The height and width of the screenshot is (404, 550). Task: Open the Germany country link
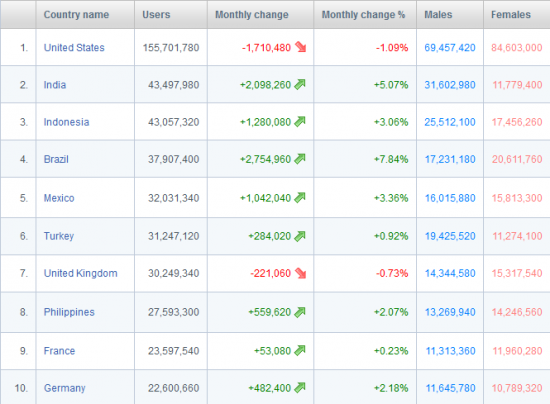pos(65,388)
